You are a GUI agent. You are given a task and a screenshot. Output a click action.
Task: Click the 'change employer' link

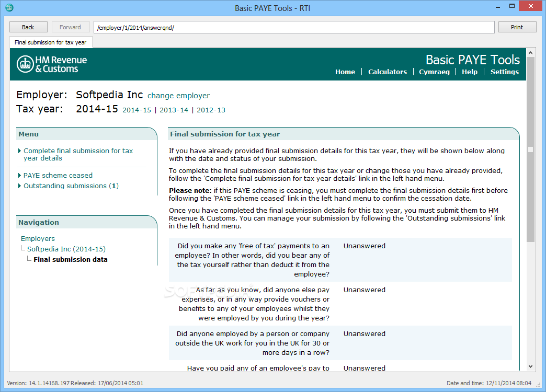179,96
